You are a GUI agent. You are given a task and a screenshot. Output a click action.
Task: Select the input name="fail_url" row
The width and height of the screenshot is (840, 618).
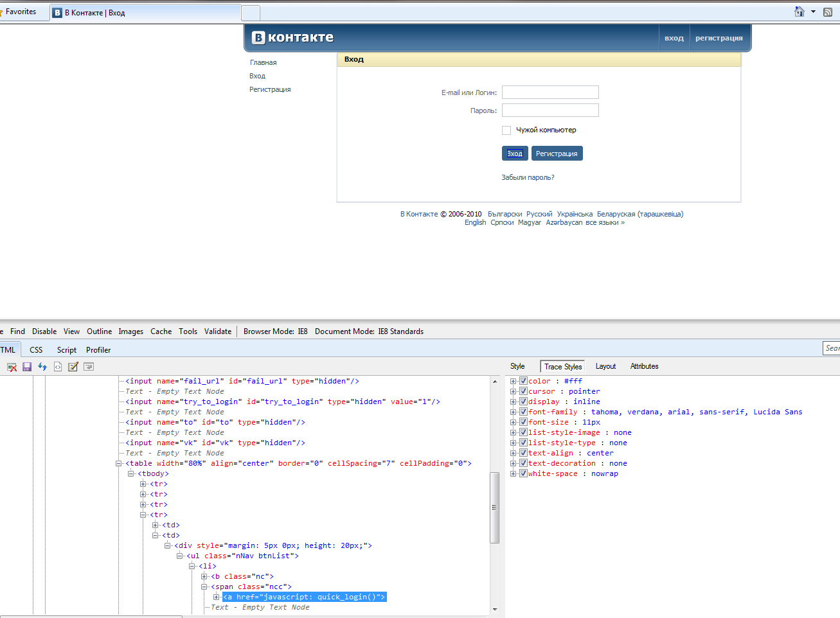pyautogui.click(x=242, y=381)
